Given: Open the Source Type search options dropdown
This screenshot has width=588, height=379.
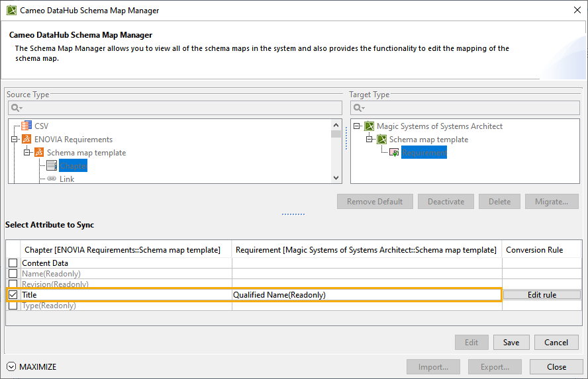Looking at the screenshot, I should (x=17, y=108).
